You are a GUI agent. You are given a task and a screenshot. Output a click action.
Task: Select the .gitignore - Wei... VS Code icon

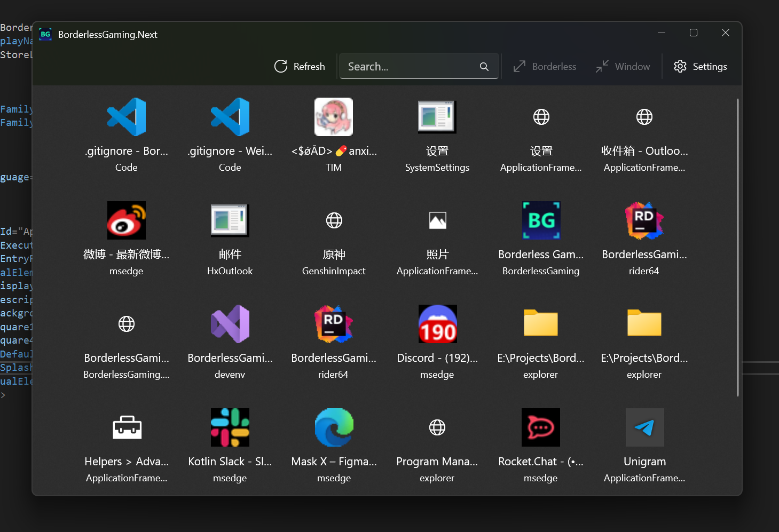click(x=230, y=117)
